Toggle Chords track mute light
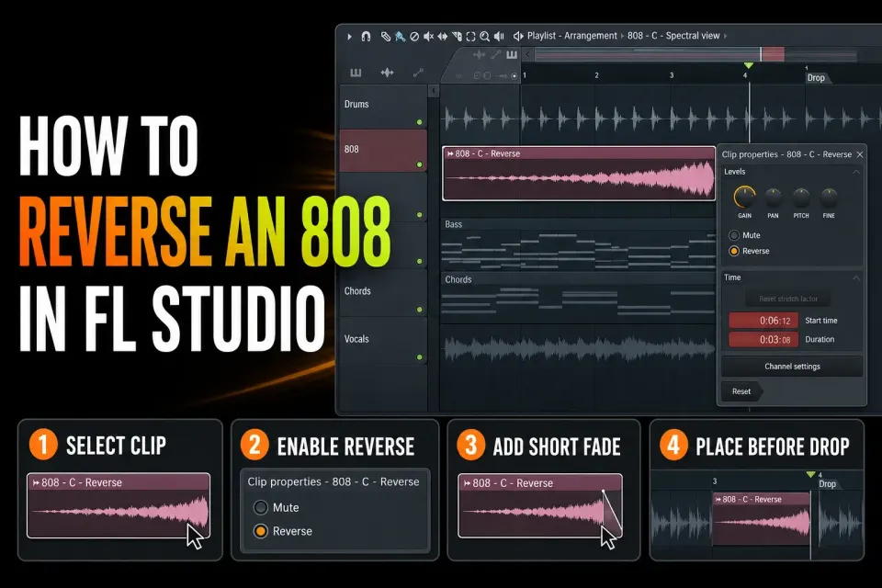The width and height of the screenshot is (882, 588). click(419, 310)
